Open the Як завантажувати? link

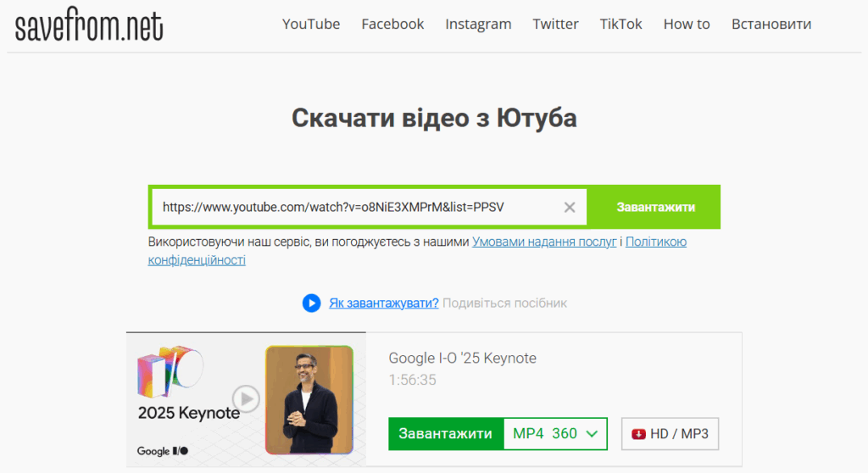[384, 303]
